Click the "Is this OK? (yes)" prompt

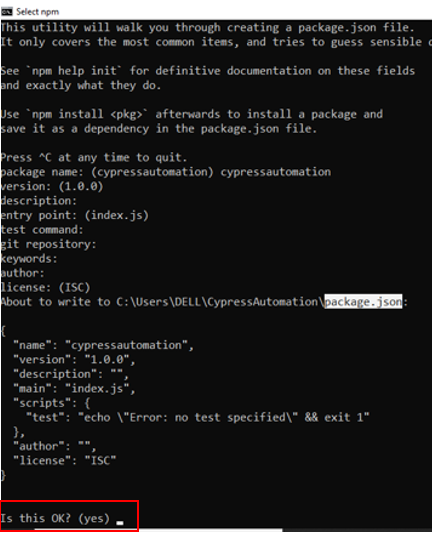click(x=55, y=519)
